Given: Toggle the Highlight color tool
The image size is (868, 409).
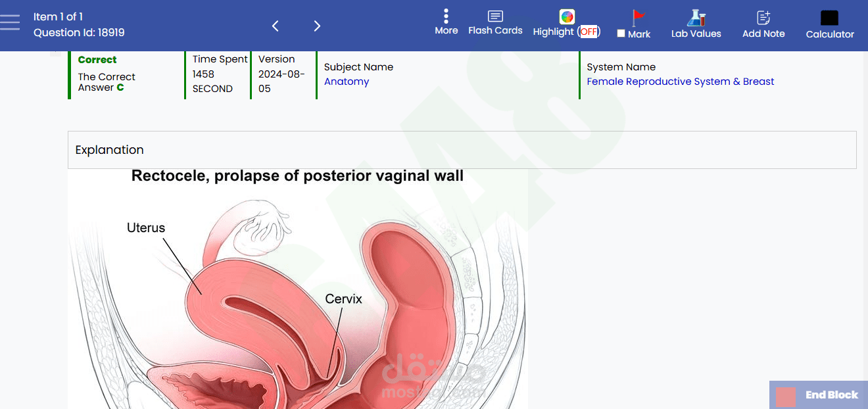Looking at the screenshot, I should click(x=566, y=23).
